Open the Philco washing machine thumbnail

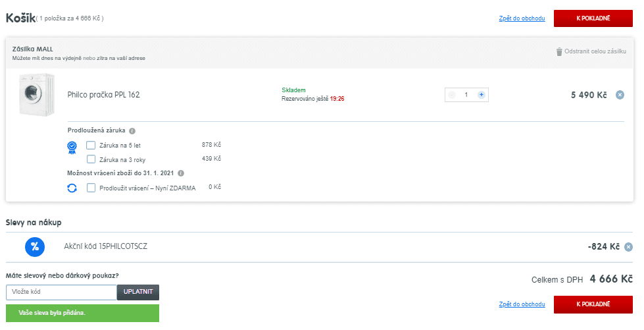tap(37, 95)
